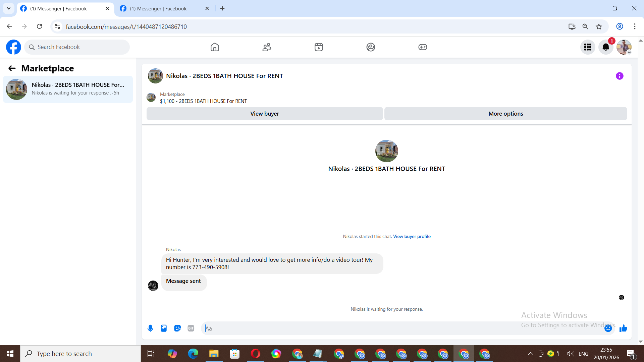Click the More options button
Image resolution: width=644 pixels, height=362 pixels.
(x=506, y=114)
